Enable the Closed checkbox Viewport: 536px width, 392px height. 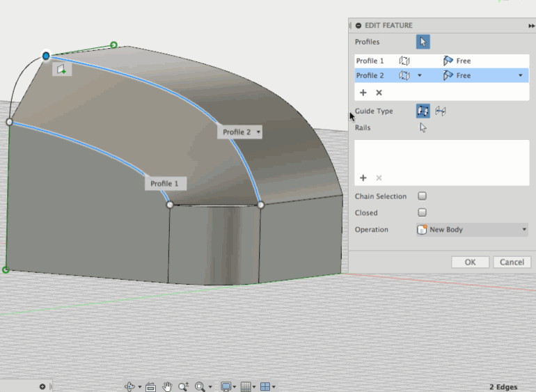click(x=422, y=213)
